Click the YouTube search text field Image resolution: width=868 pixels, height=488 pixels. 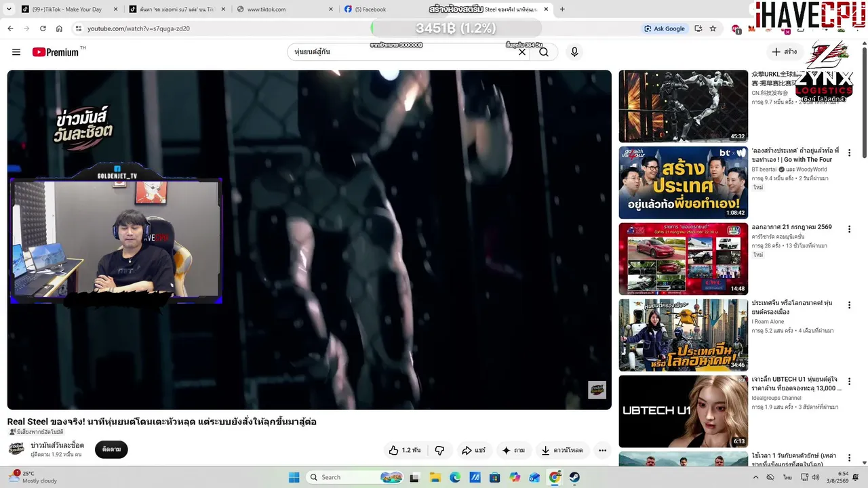pos(403,52)
